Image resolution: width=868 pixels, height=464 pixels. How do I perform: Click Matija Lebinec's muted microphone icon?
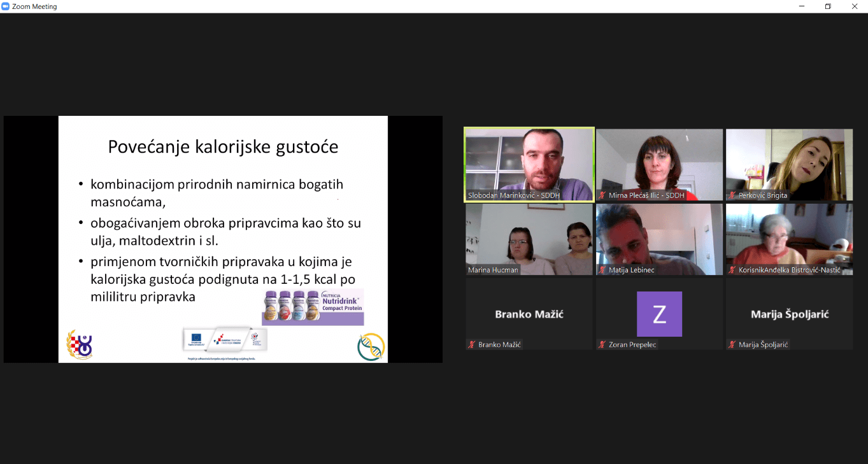602,270
